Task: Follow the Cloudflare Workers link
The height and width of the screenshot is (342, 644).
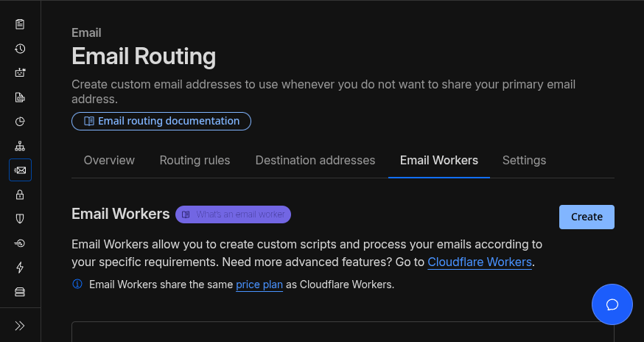Action: (480, 262)
